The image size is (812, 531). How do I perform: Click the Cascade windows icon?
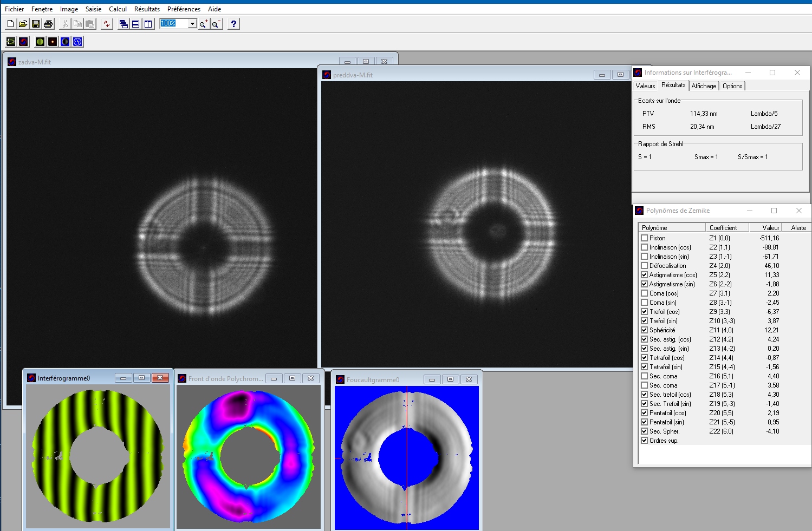(124, 24)
